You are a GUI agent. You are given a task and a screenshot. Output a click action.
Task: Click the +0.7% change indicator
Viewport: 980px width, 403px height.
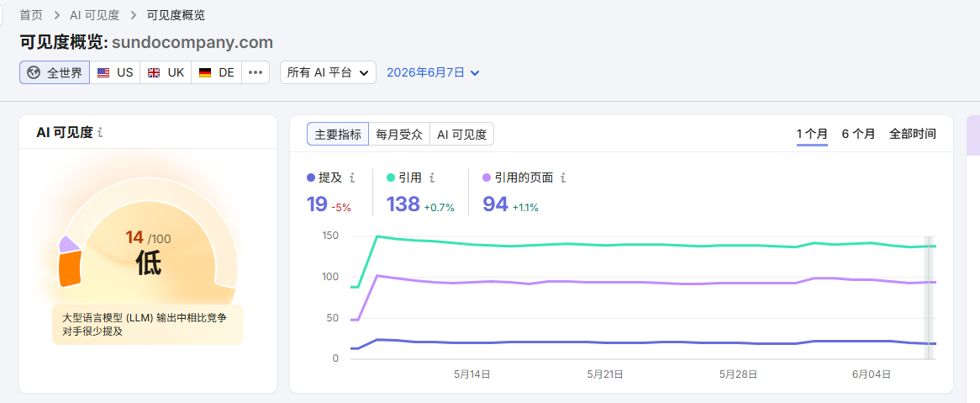(440, 207)
